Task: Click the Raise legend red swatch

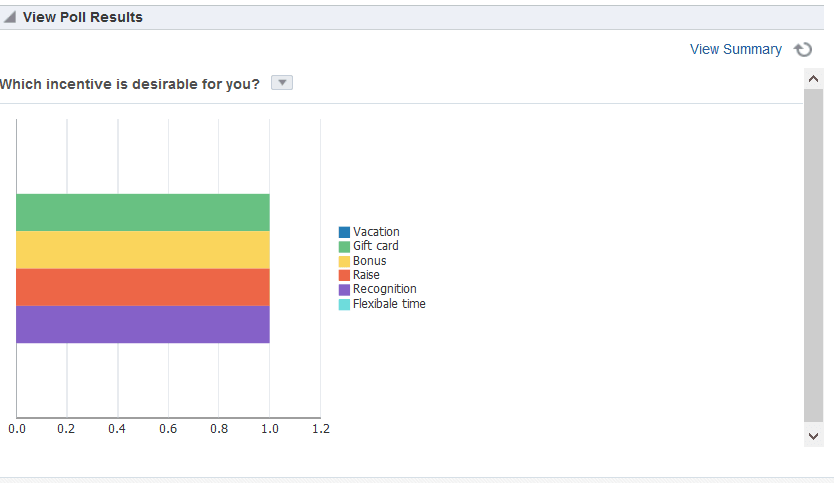Action: 344,275
